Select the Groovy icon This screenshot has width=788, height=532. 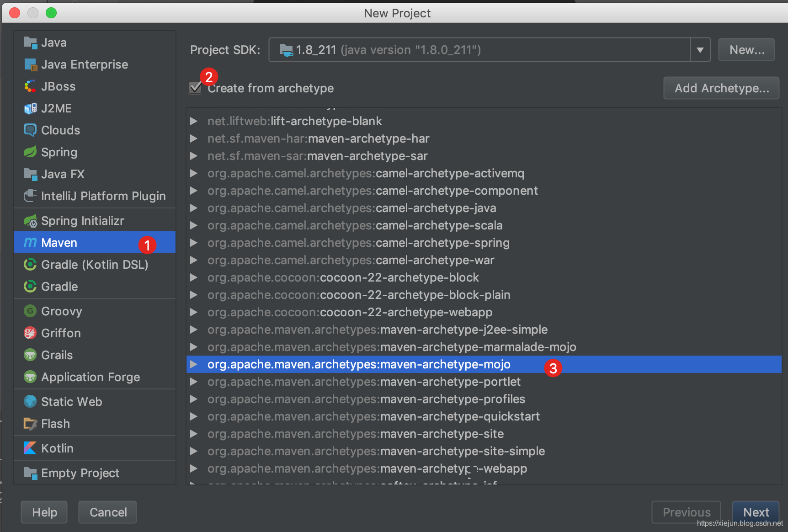30,311
